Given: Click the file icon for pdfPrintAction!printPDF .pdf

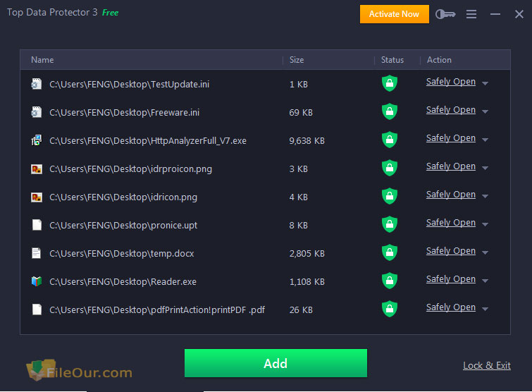Looking at the screenshot, I should [37, 310].
